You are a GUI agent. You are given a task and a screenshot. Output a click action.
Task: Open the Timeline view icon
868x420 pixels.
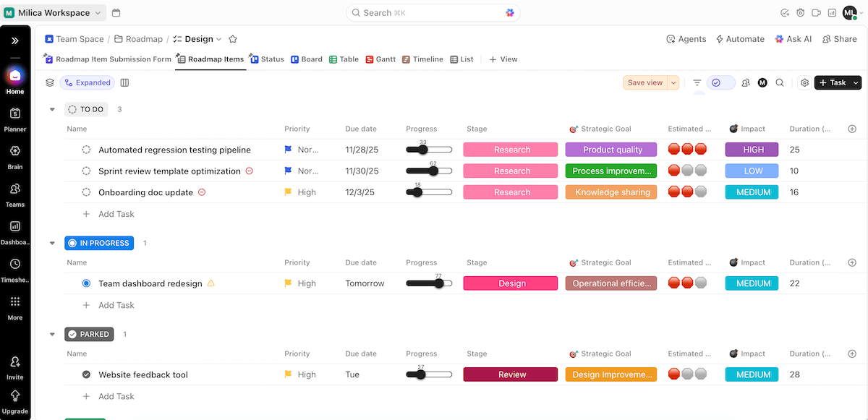click(x=422, y=59)
